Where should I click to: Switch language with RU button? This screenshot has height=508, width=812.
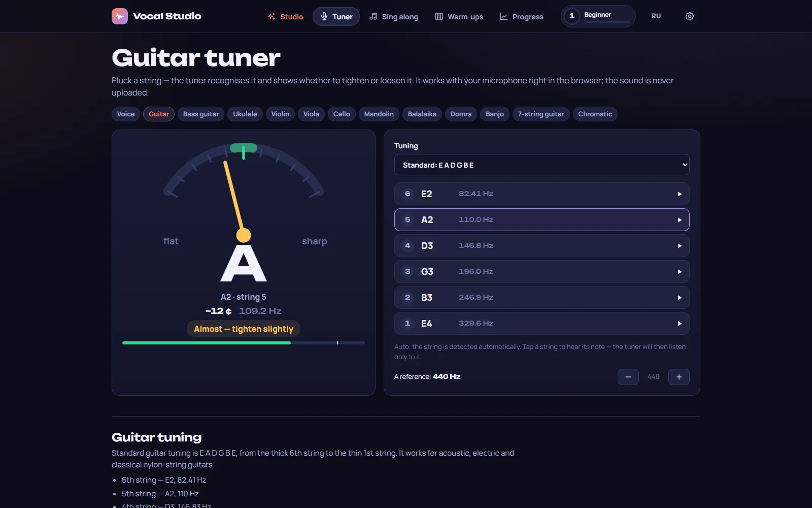tap(656, 16)
